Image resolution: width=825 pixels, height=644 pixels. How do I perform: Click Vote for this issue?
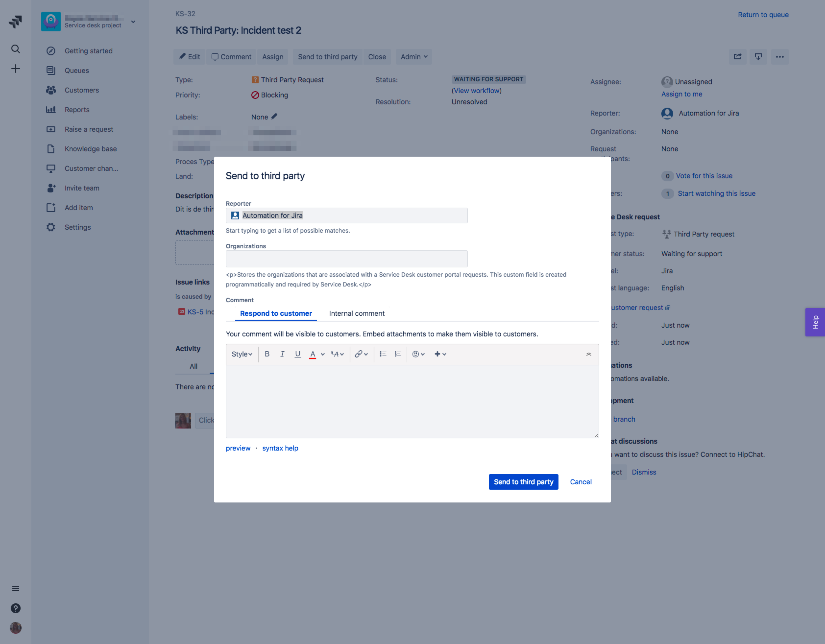[x=704, y=176]
